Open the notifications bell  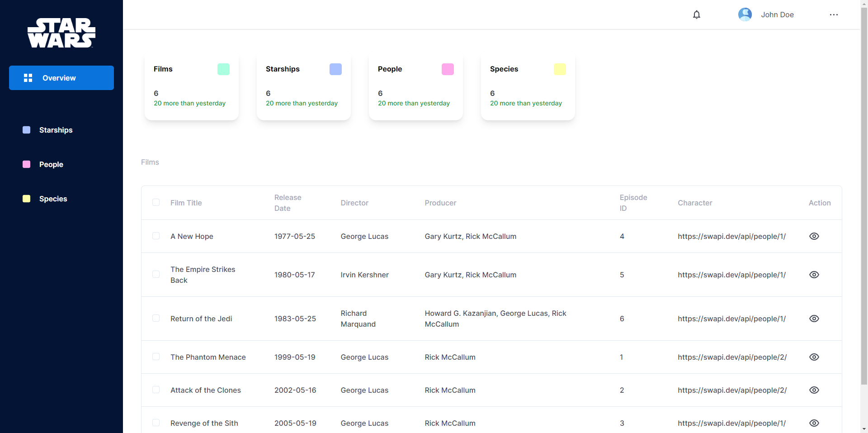pyautogui.click(x=697, y=14)
